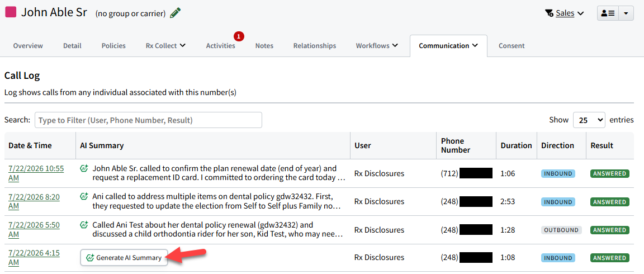The width and height of the screenshot is (644, 274).
Task: Click AI icon on Called Ani Test summary
Action: click(x=84, y=225)
